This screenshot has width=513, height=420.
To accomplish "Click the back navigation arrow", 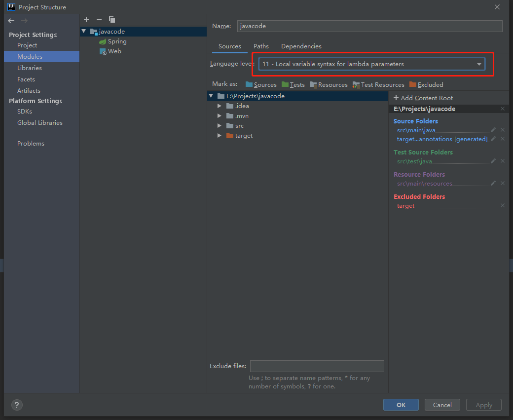I will click(x=10, y=21).
